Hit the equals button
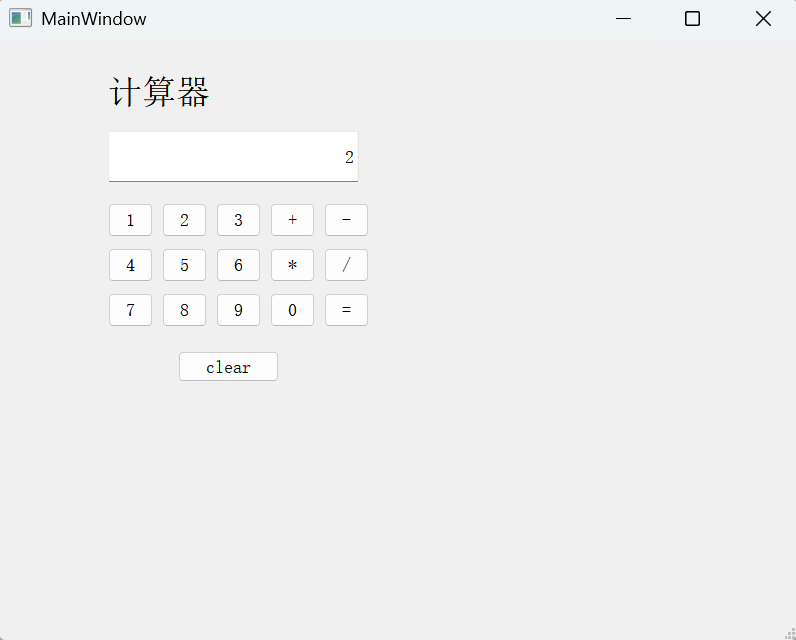 (x=346, y=310)
